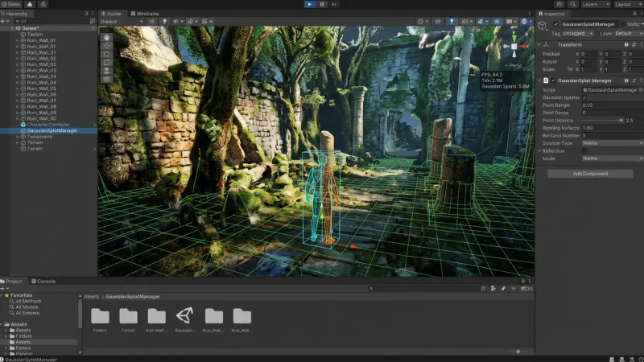644x362 pixels.
Task: Adjust the Point Distance slider handle
Action: tap(621, 120)
